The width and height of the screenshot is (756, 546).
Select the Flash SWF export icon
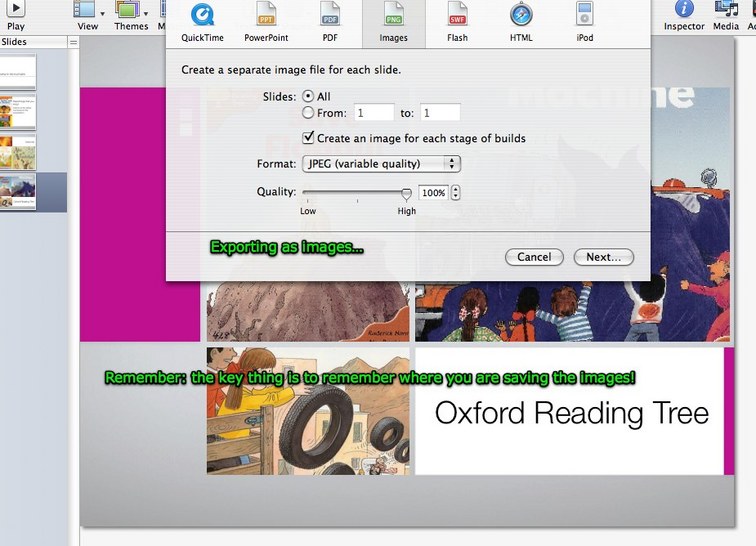click(457, 16)
